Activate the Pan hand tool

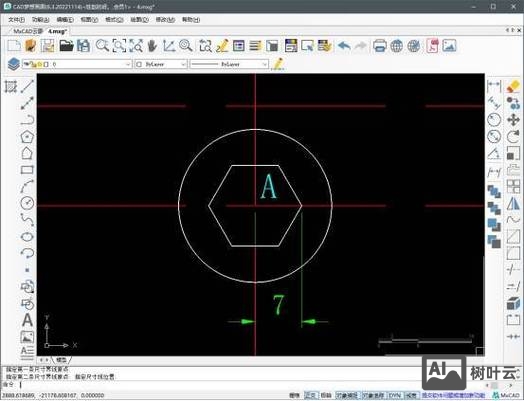click(x=152, y=46)
